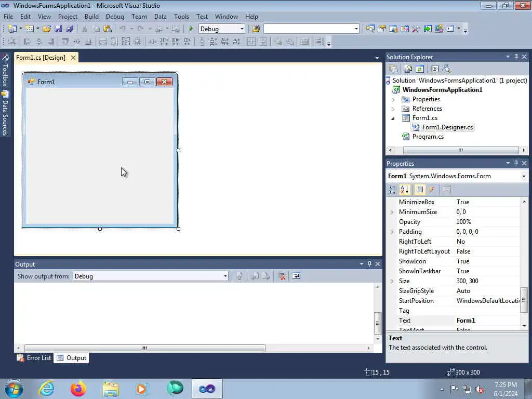Open the Toolbox side tab

point(5,70)
